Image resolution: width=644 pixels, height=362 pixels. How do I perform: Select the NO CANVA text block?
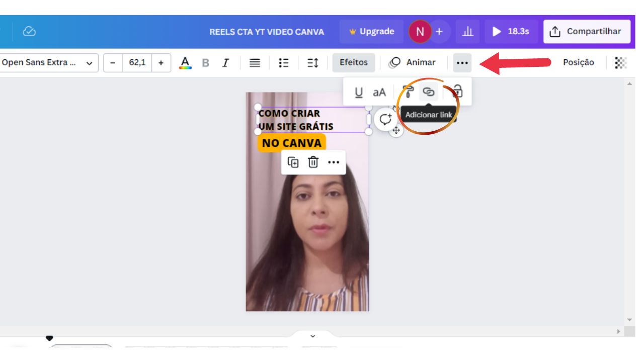click(292, 143)
